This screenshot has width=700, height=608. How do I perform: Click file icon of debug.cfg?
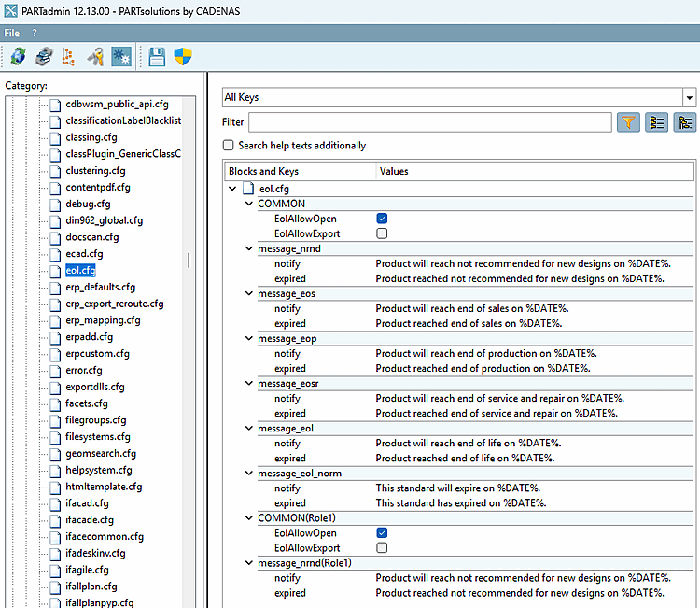tap(55, 205)
